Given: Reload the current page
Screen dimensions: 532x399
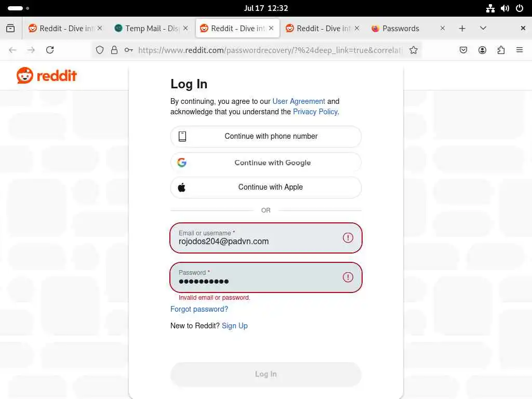Looking at the screenshot, I should tap(50, 50).
